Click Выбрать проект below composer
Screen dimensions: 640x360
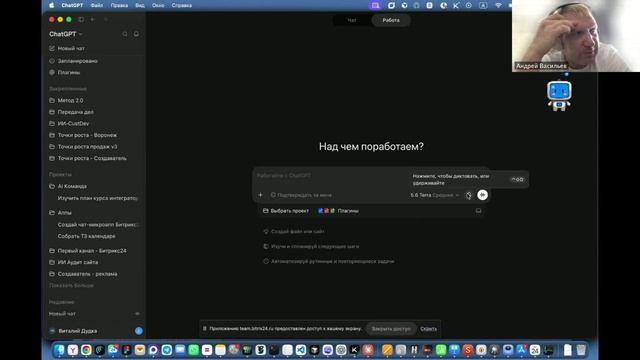286,211
